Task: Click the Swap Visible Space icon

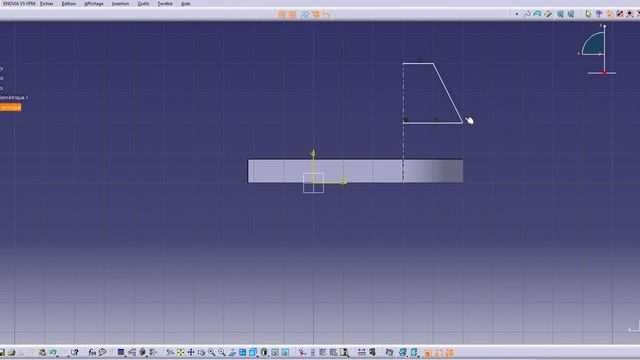Action: click(285, 352)
